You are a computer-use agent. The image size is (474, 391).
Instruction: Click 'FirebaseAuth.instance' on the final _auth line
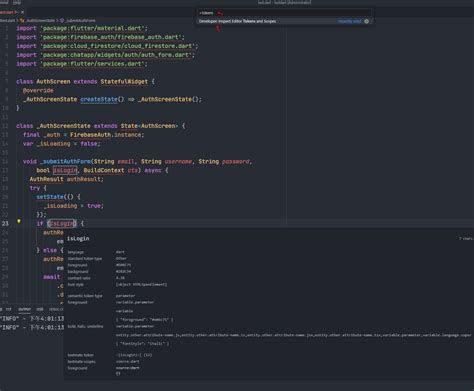107,135
